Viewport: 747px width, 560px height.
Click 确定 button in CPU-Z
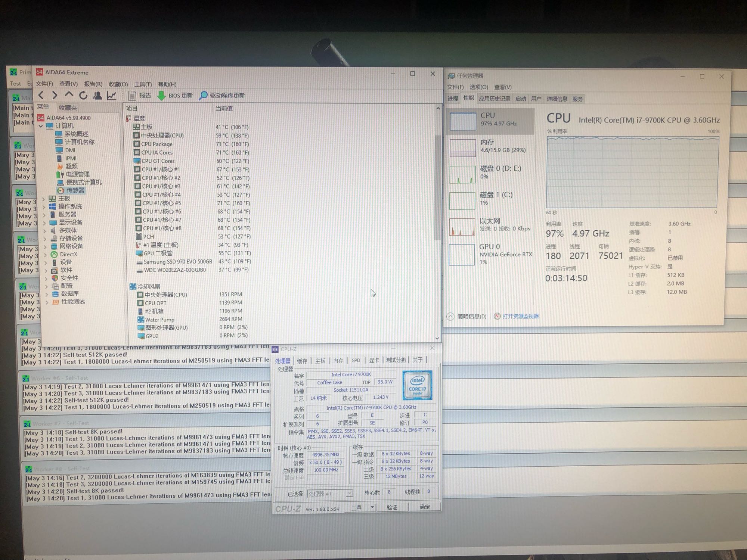point(425,507)
